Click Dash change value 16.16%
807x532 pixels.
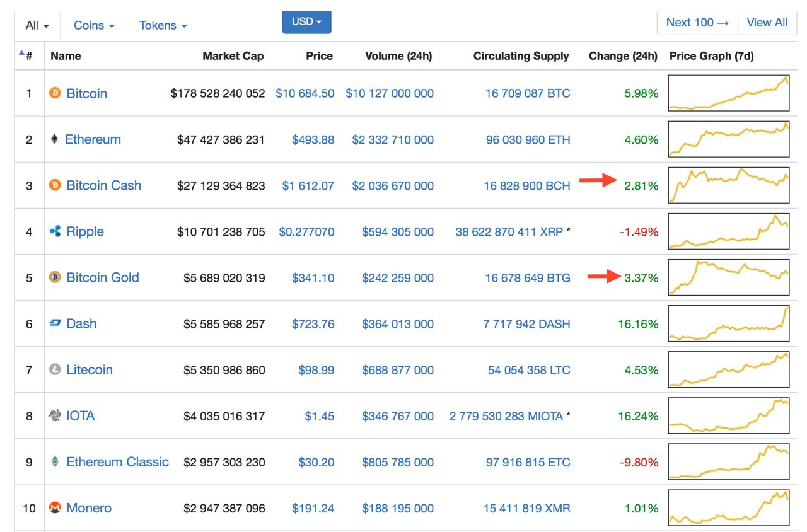click(x=638, y=323)
